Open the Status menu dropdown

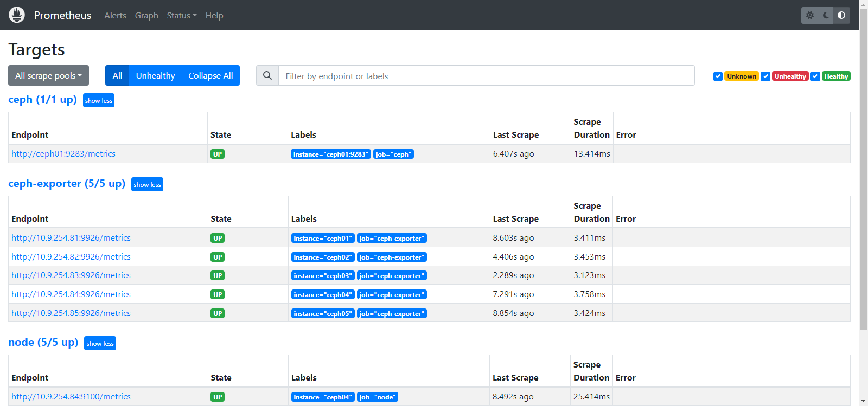(182, 15)
